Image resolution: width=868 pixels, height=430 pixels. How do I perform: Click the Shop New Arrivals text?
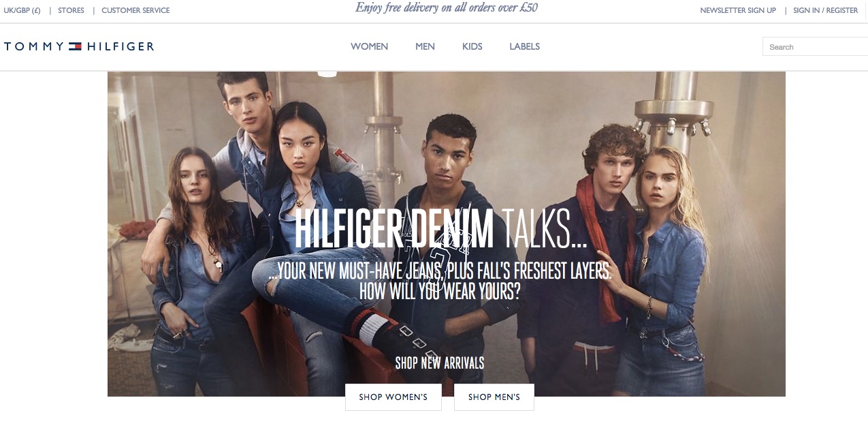(440, 363)
